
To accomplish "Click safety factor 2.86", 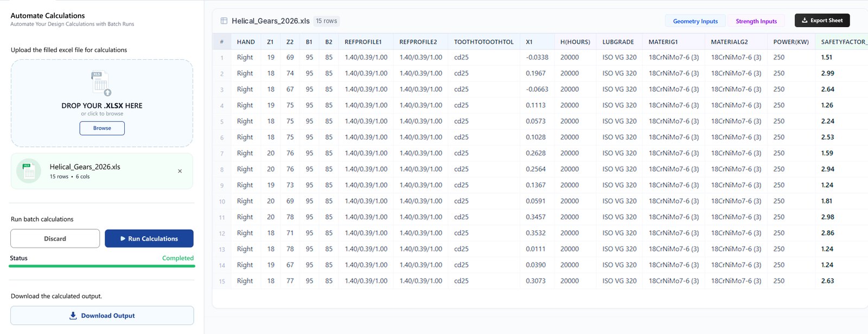I will (827, 233).
